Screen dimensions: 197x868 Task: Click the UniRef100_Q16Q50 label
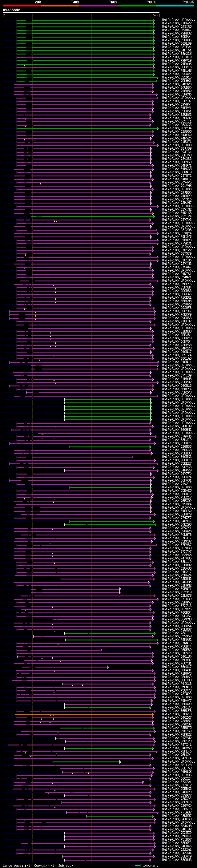click(x=177, y=91)
